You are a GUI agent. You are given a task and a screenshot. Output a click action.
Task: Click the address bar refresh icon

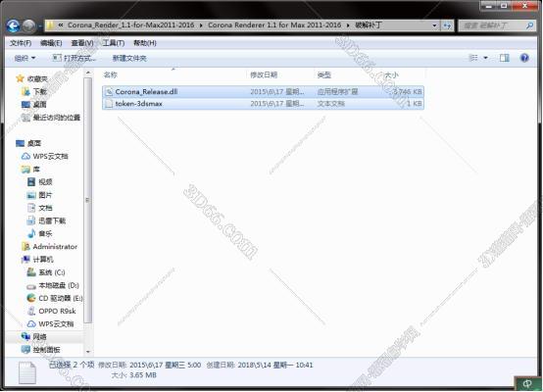447,25
